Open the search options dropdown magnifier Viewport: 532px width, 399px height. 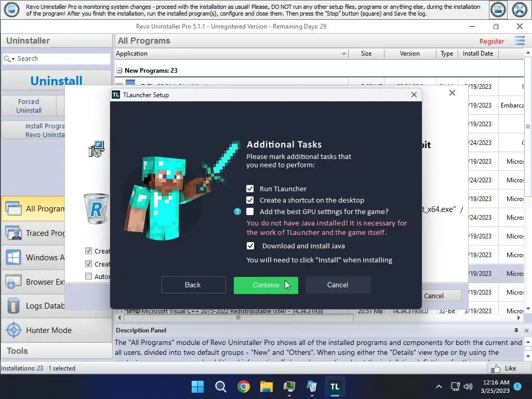point(9,59)
